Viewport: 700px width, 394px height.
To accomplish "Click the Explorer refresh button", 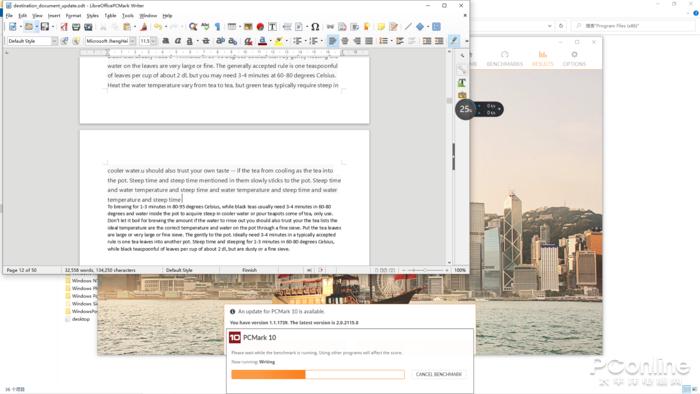I will pos(561,26).
